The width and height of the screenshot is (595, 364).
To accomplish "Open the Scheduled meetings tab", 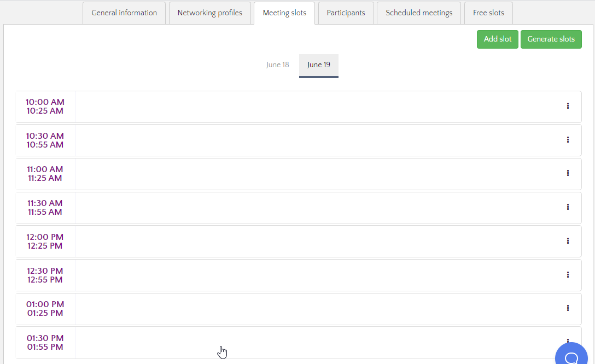I will point(419,13).
